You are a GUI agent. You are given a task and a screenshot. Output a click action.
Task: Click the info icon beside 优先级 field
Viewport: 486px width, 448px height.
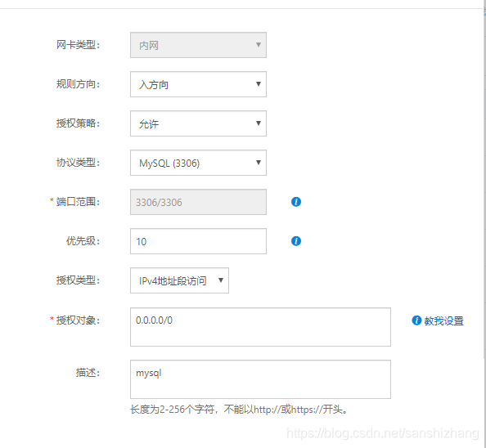pyautogui.click(x=296, y=241)
